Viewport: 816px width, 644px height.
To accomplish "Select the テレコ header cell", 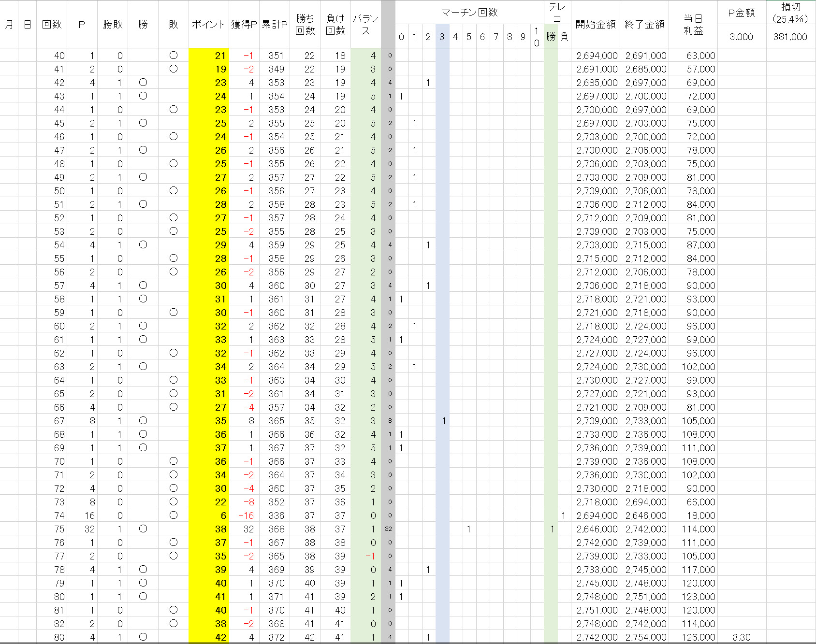I will point(557,13).
